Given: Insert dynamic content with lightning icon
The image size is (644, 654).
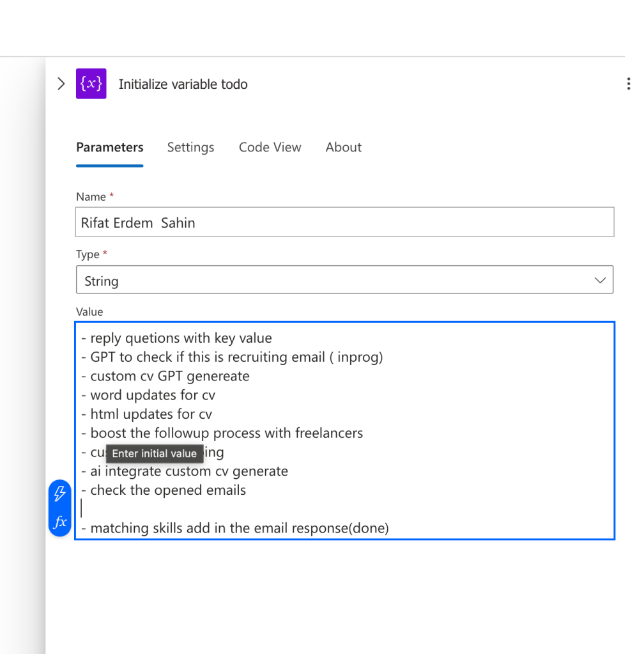Looking at the screenshot, I should pos(60,494).
